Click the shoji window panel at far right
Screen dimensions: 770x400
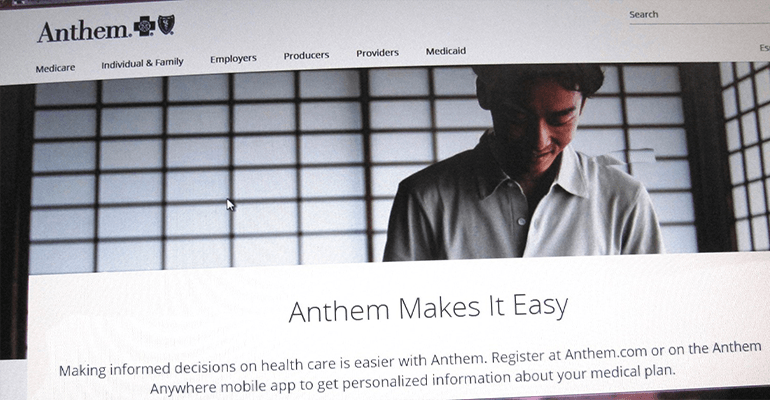coord(745,156)
